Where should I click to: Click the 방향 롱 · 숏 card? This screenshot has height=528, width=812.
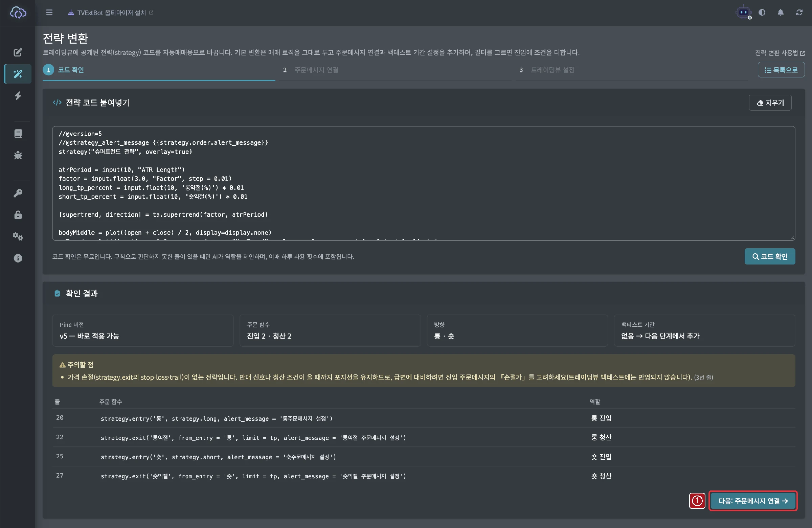[517, 330]
